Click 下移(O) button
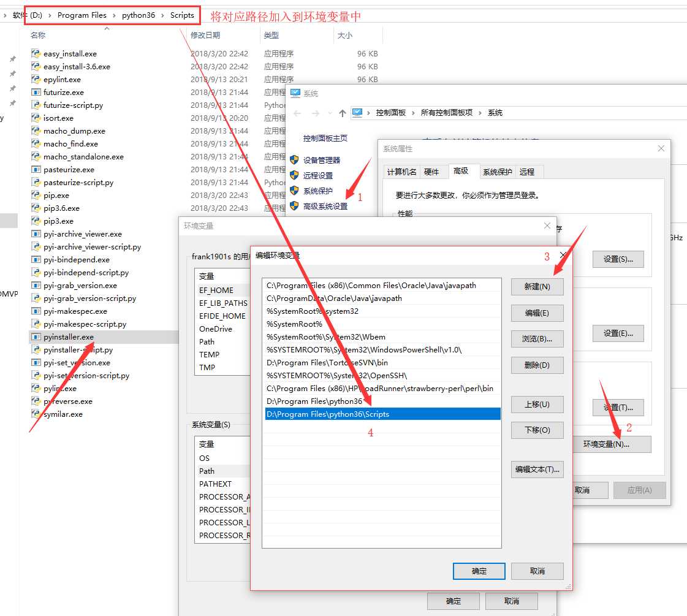The width and height of the screenshot is (687, 616). pos(537,430)
